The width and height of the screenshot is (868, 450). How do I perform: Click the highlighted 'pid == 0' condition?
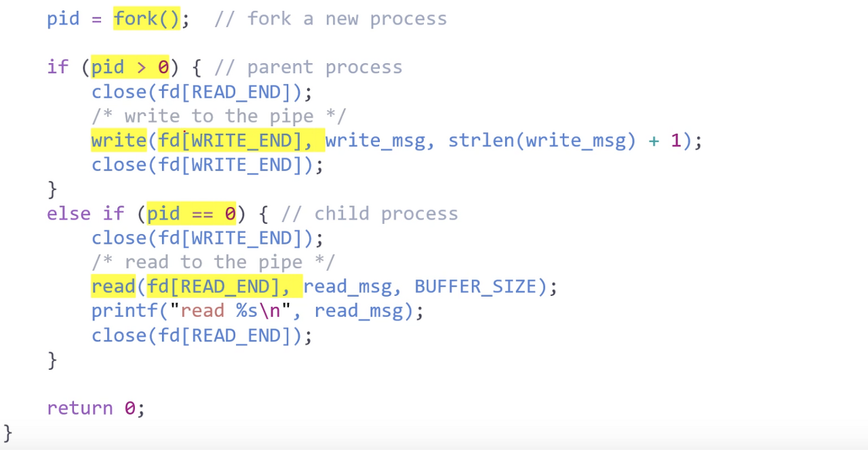(x=191, y=214)
